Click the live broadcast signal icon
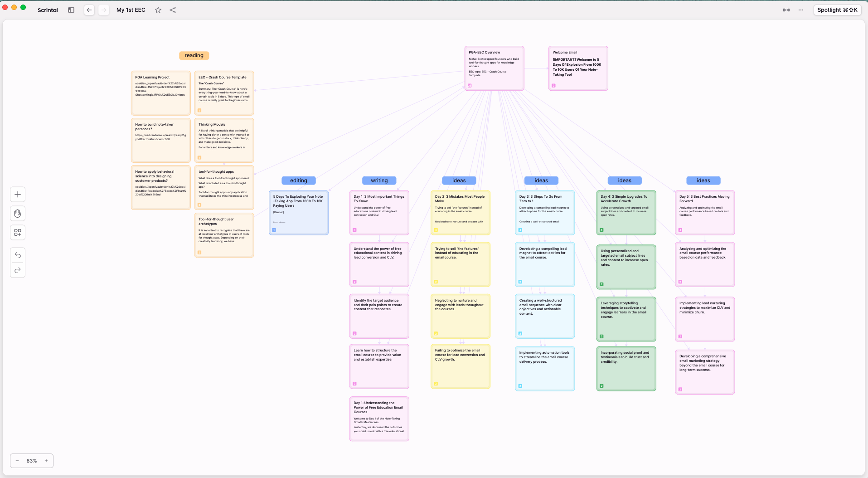Image resolution: width=868 pixels, height=478 pixels. coord(786,10)
